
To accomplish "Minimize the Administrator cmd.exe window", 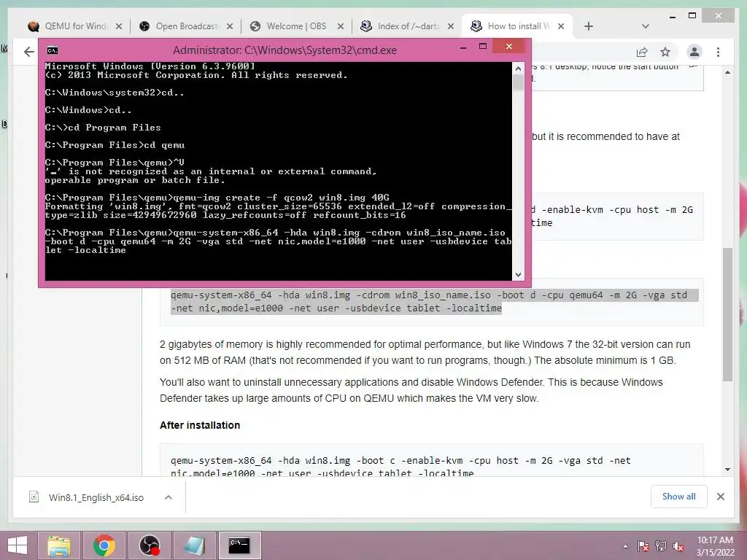I will [463, 47].
